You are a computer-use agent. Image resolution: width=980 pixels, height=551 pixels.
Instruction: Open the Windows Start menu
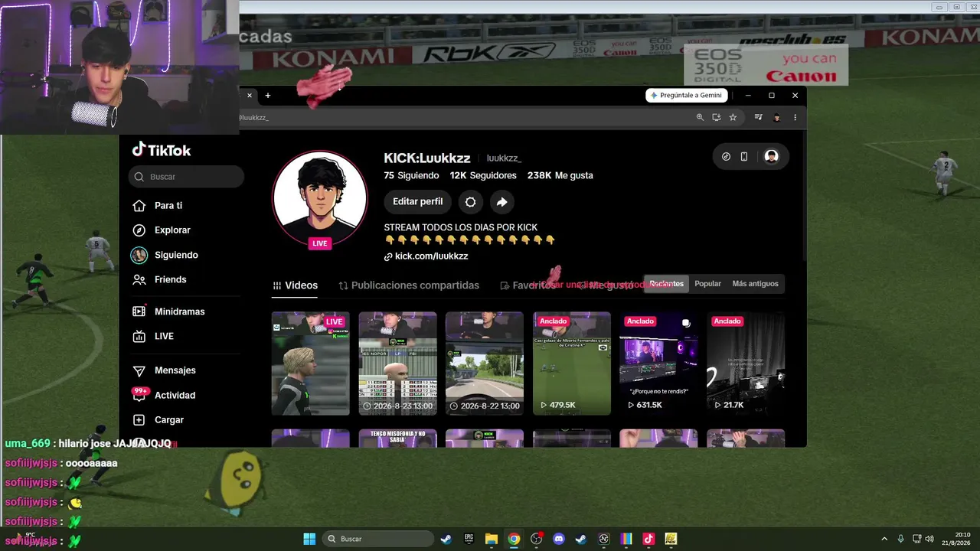(x=309, y=539)
